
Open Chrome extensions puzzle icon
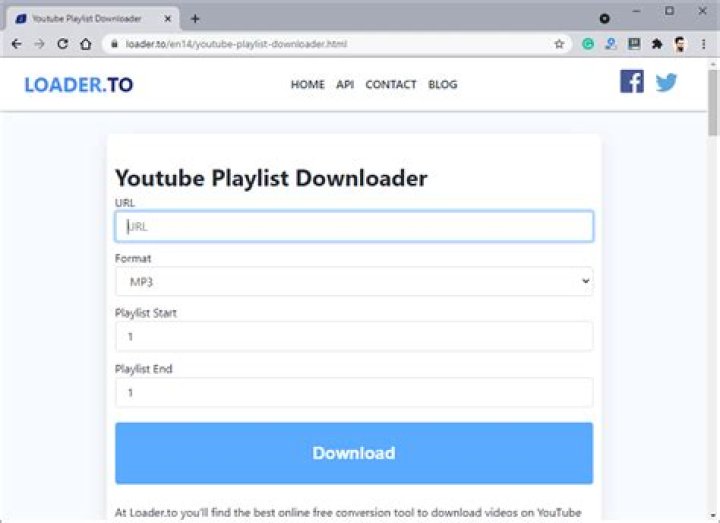(x=657, y=44)
